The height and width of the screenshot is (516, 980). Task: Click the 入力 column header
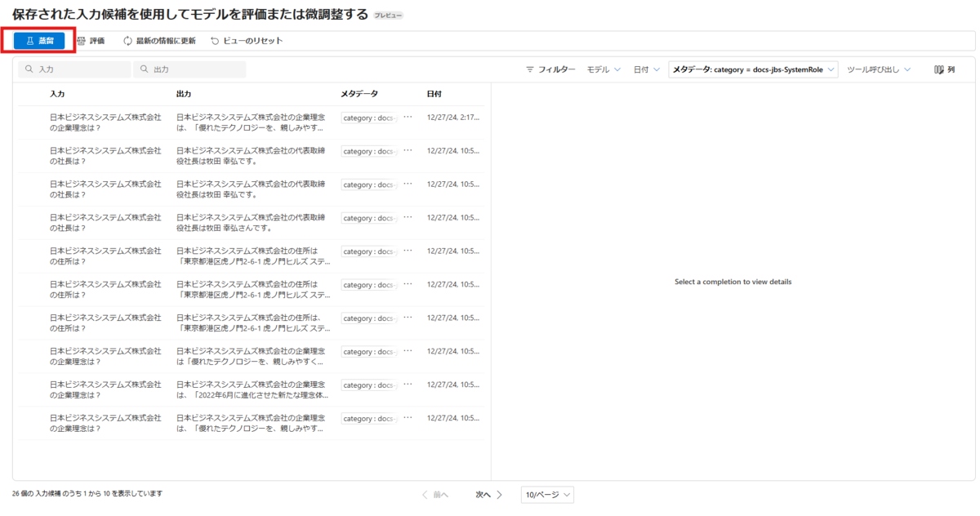tap(57, 94)
